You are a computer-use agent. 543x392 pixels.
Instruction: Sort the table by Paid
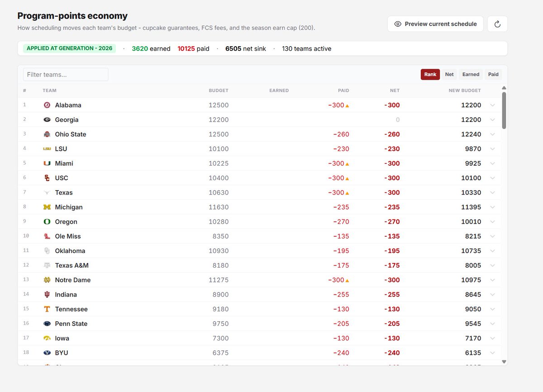(x=493, y=75)
